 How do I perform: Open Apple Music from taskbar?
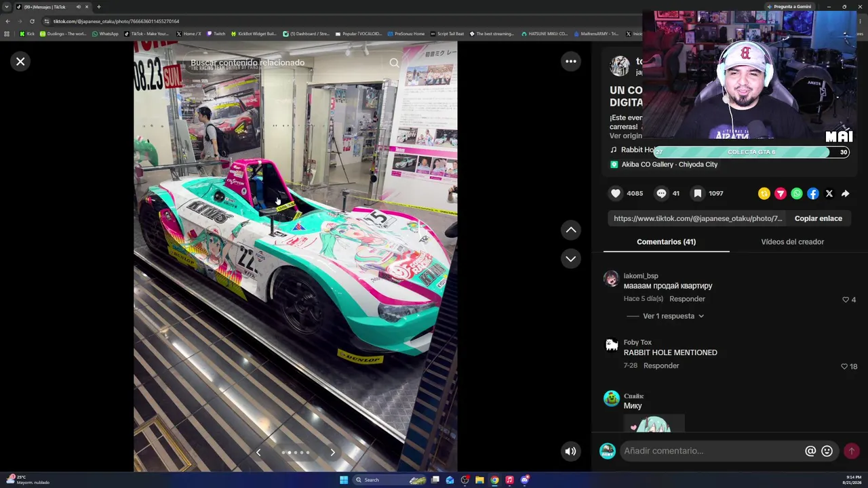(x=509, y=480)
